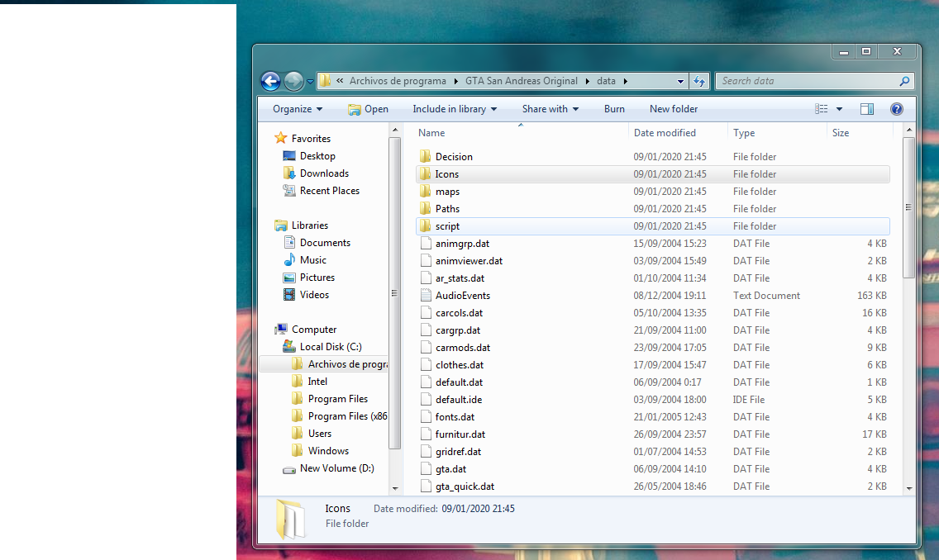This screenshot has width=939, height=560.
Task: Open the recent pages dropdown beside Forward
Action: [310, 82]
